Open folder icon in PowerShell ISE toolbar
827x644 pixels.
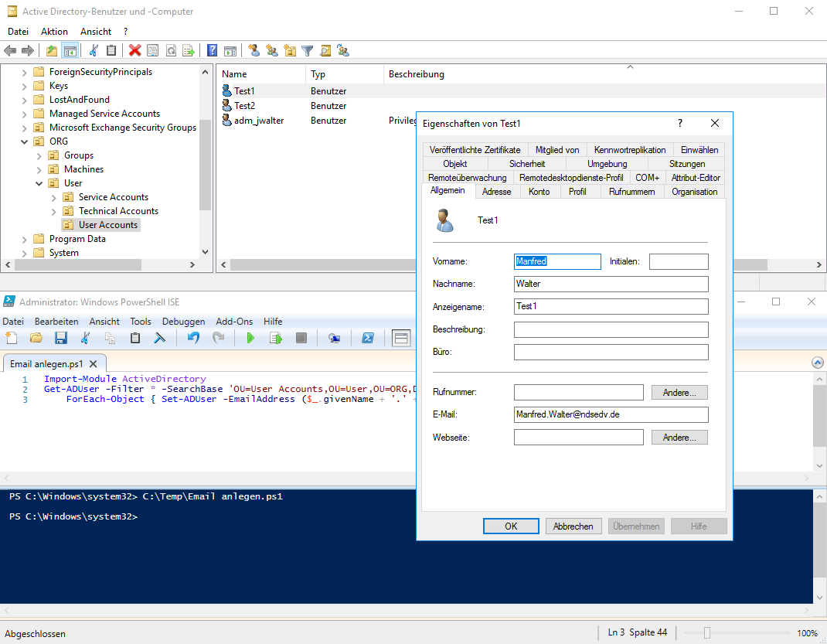pyautogui.click(x=36, y=338)
